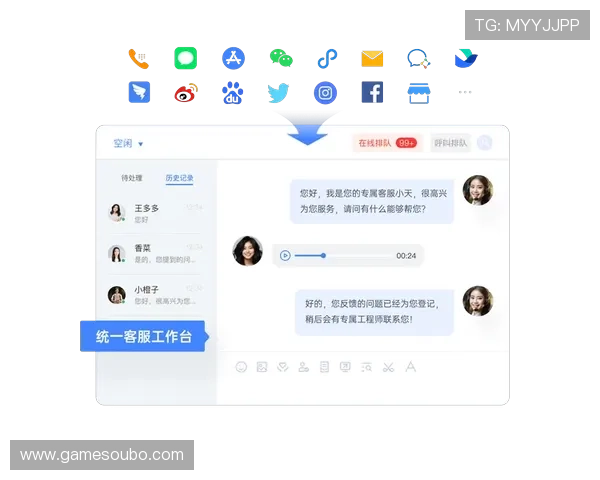The height and width of the screenshot is (480, 600).
Task: Click the message input area below toolbar
Action: tap(363, 390)
